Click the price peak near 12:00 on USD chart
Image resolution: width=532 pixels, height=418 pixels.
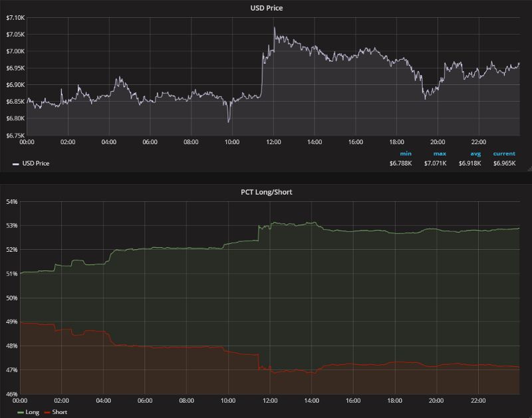[274, 28]
